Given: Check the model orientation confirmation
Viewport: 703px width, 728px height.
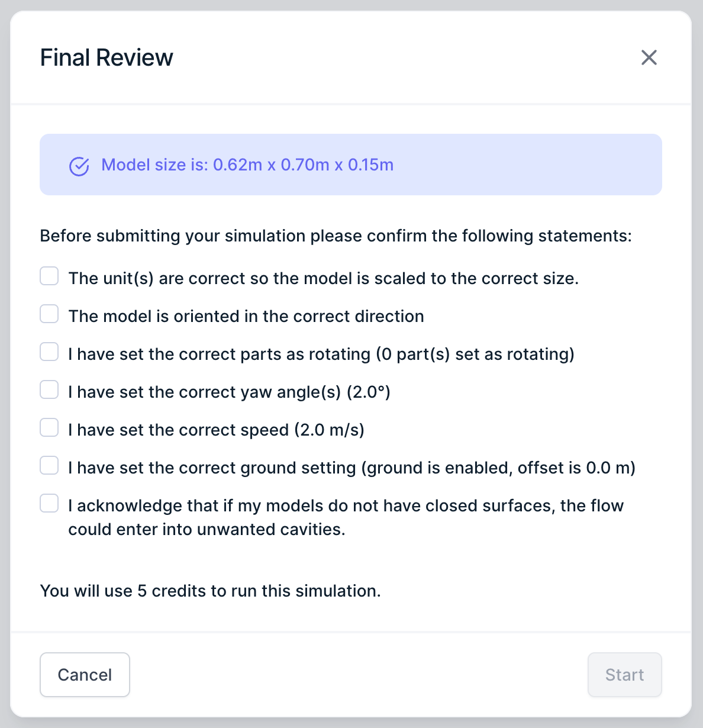Looking at the screenshot, I should point(49,314).
